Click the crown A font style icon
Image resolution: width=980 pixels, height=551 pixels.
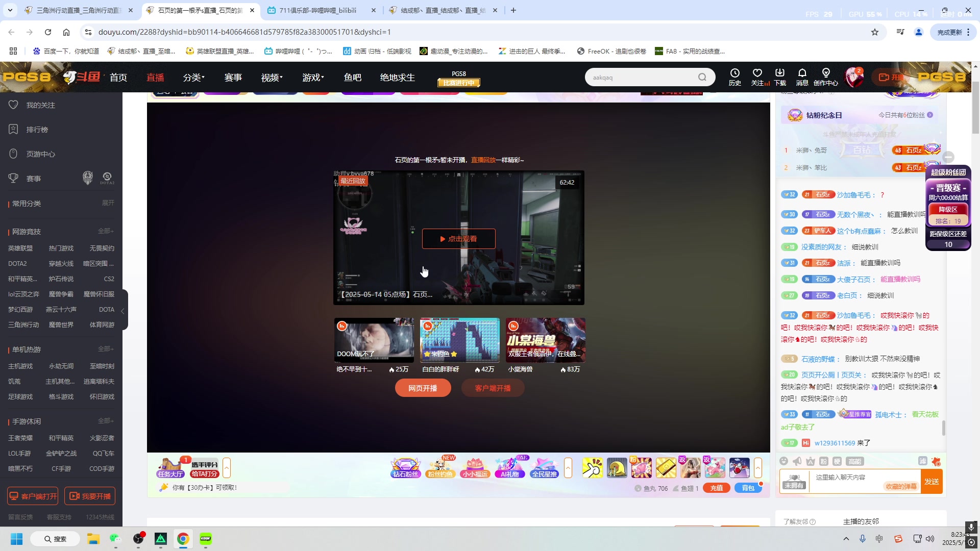point(811,461)
